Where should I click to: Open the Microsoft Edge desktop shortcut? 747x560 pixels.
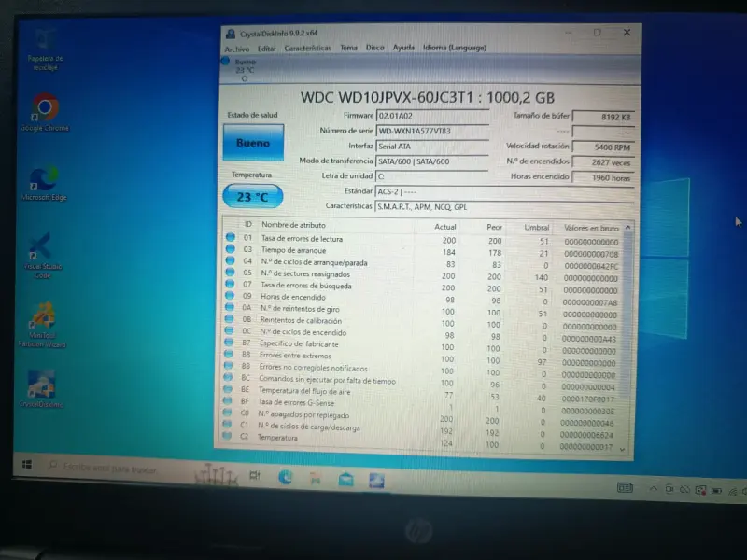tap(44, 183)
